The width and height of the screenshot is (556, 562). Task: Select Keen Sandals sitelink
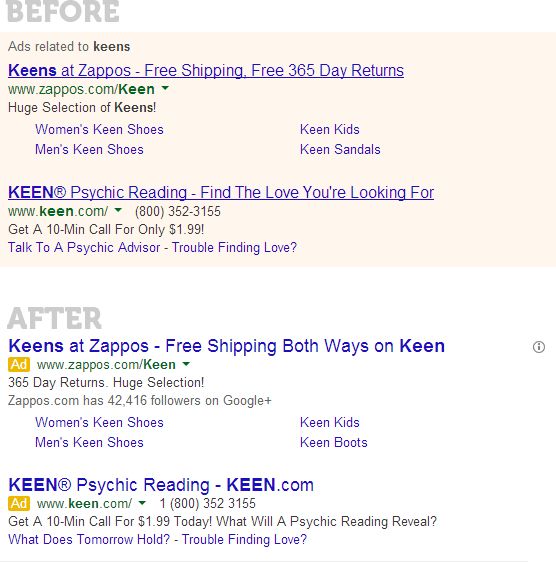coord(340,149)
